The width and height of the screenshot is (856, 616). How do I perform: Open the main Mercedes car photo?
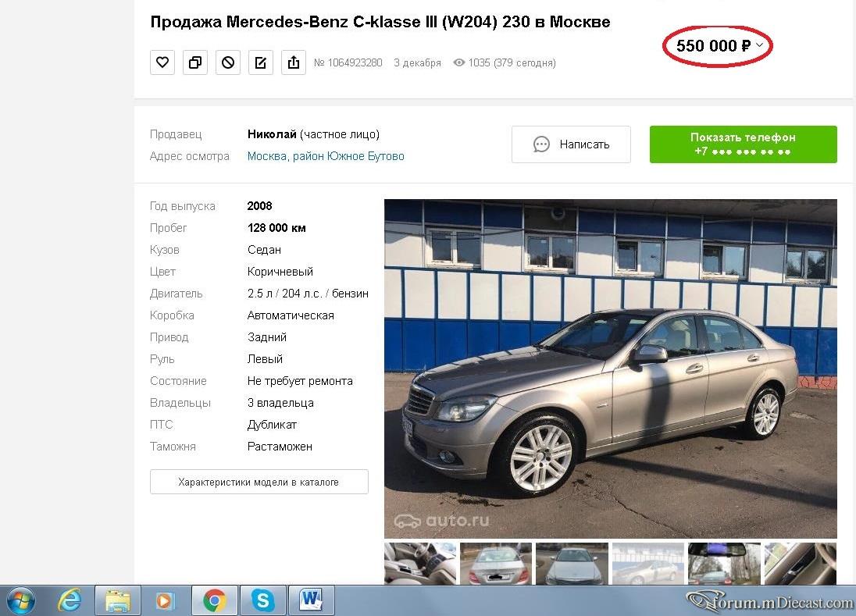[x=610, y=369]
